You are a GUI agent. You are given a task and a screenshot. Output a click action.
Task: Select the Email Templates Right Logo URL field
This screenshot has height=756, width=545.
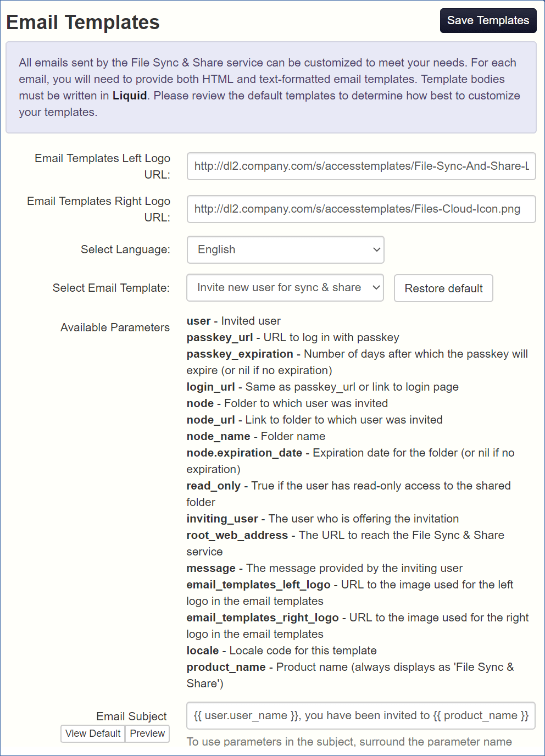[361, 209]
